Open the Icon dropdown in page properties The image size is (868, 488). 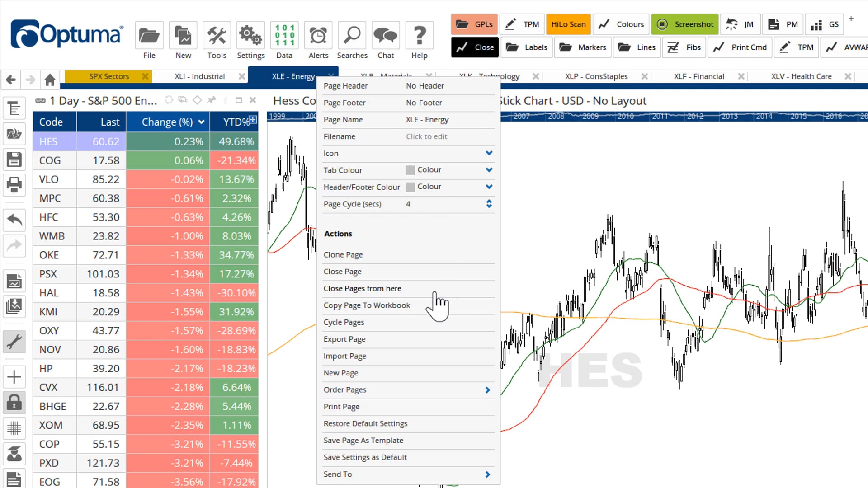pos(489,153)
